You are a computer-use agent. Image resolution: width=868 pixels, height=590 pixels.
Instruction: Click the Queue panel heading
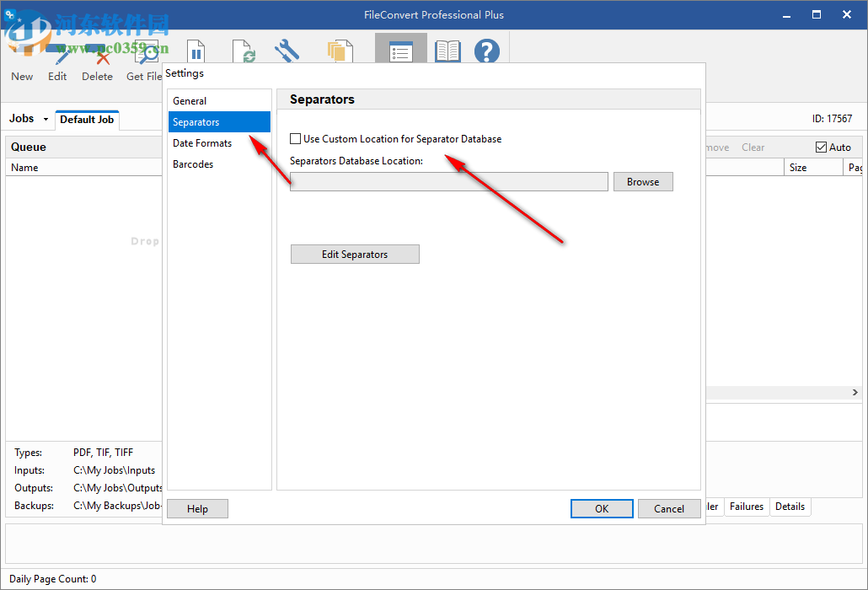29,147
